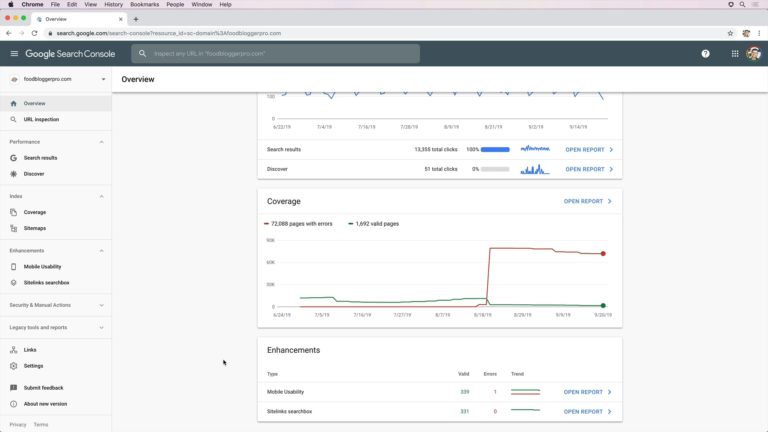Select the Overview browser tab

(78, 19)
